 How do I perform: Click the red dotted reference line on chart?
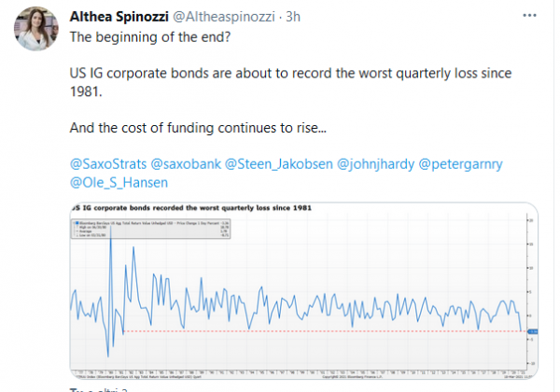point(325,331)
